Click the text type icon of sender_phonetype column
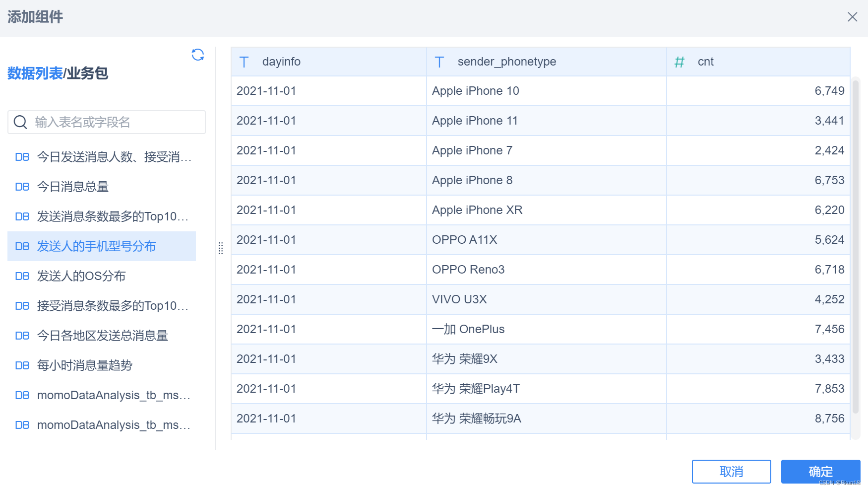This screenshot has height=490, width=868. 439,62
